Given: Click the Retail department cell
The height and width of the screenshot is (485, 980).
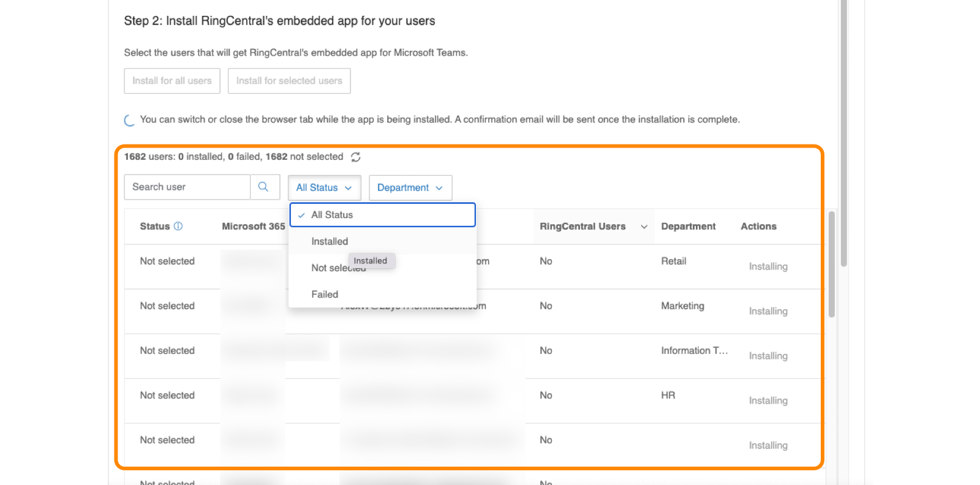Looking at the screenshot, I should [x=674, y=261].
